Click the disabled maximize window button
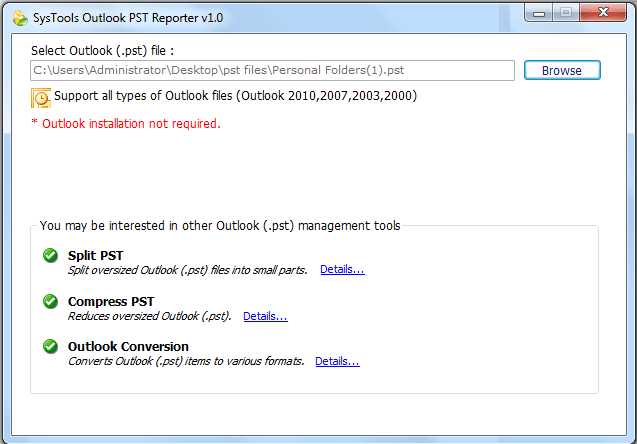Screen dimensions: 637x444 [x=566, y=13]
